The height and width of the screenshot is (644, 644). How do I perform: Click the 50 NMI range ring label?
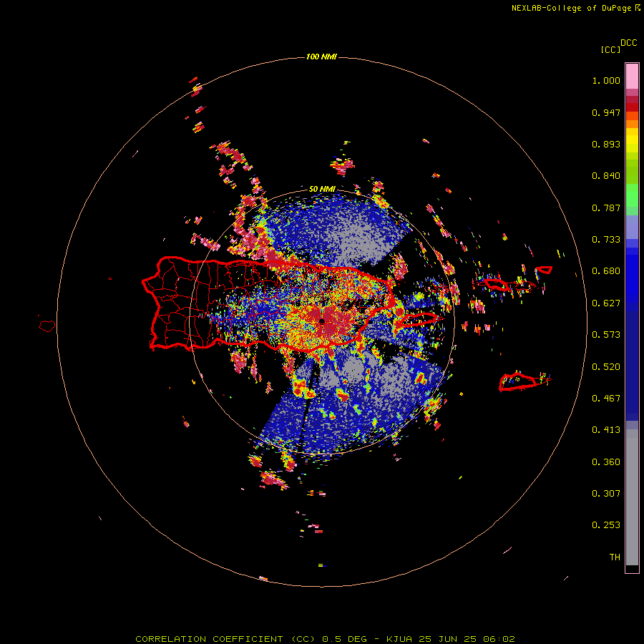(x=322, y=189)
